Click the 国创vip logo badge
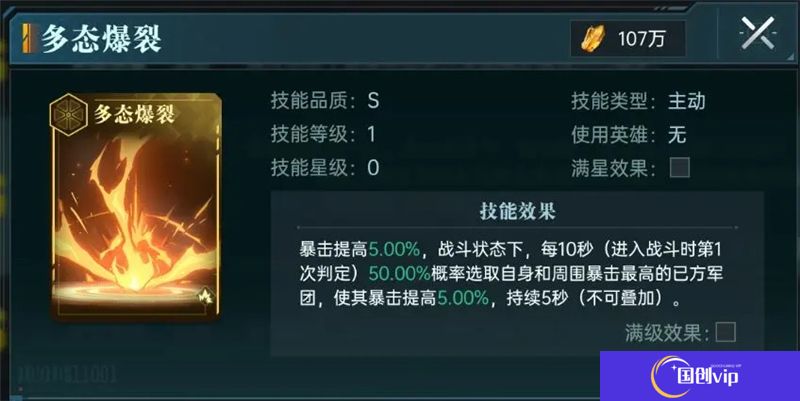This screenshot has height=401, width=800. [x=700, y=376]
